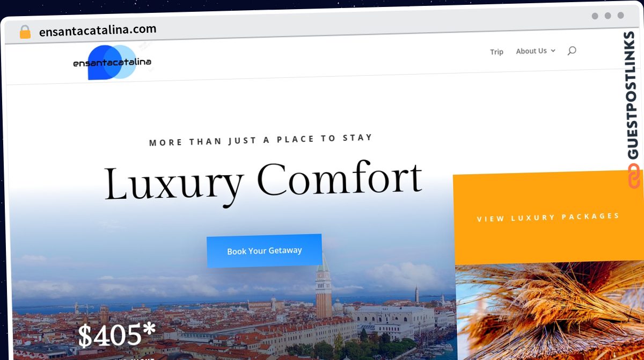644x360 pixels.
Task: Click the Book Your Getaway button
Action: pos(265,251)
